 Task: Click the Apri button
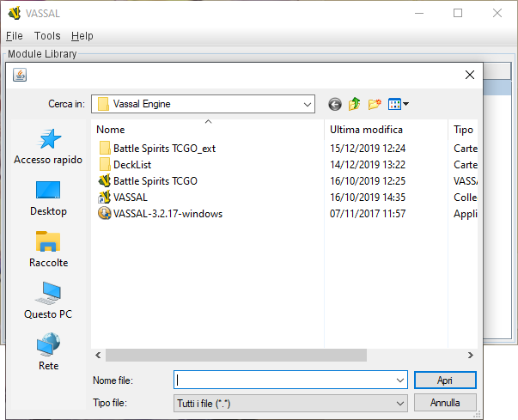click(x=445, y=380)
